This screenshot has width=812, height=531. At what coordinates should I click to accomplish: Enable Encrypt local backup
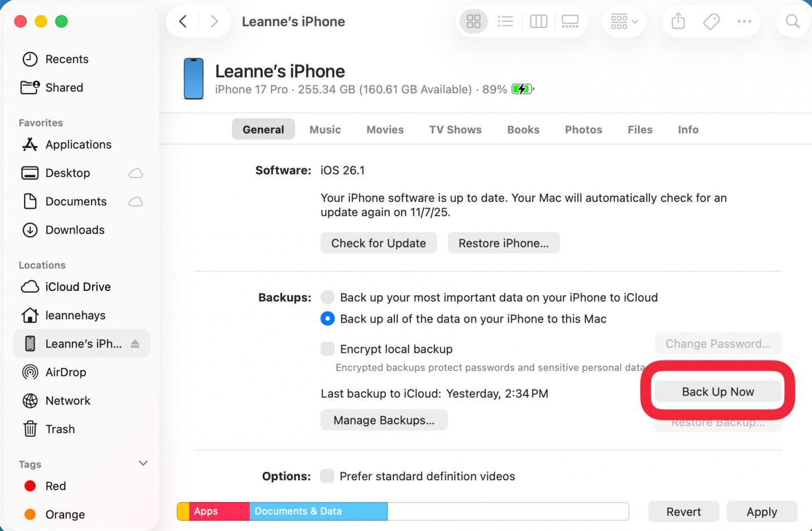327,348
